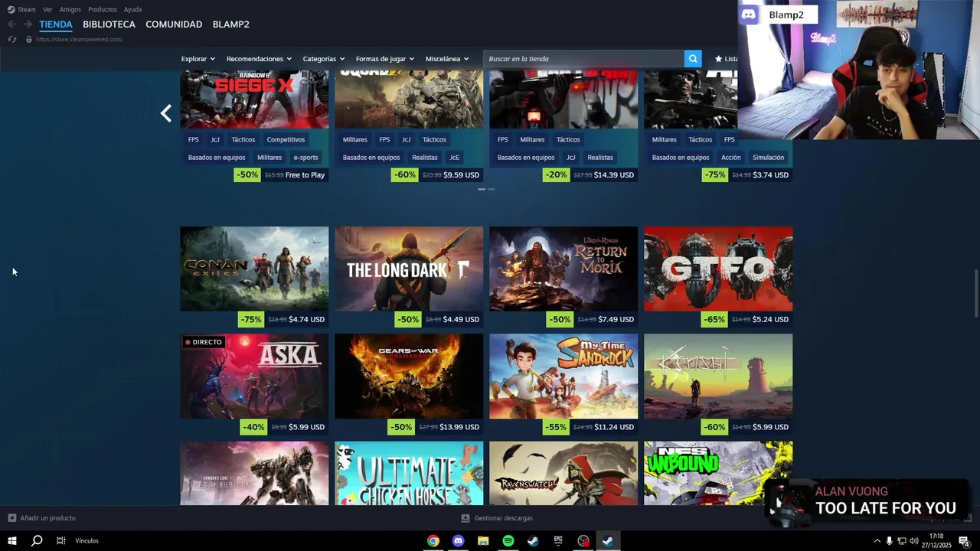Go forward with the browser forward arrow

pos(28,24)
